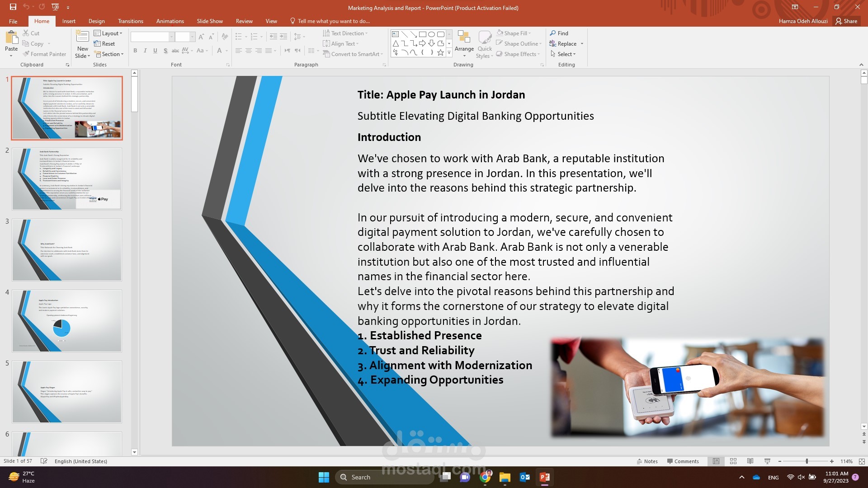Switch to Reading View icon

click(750, 461)
